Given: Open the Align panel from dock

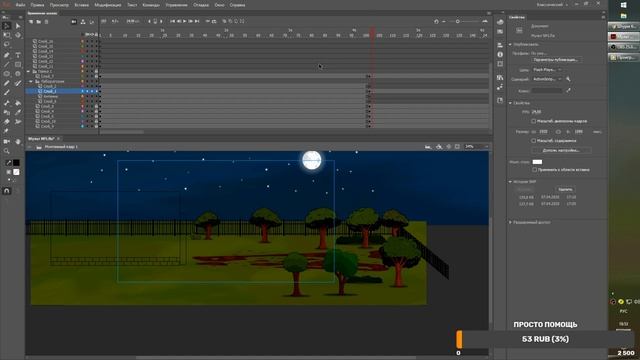Looking at the screenshot, I should tap(500, 45).
